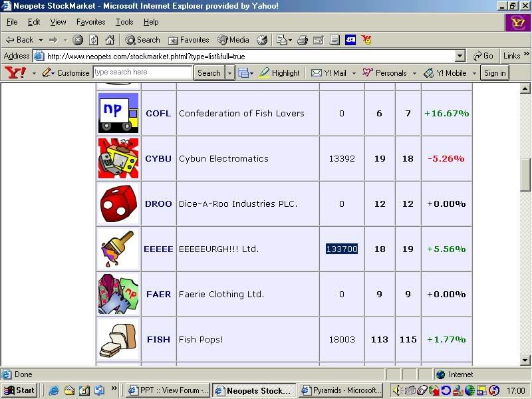Image resolution: width=532 pixels, height=399 pixels.
Task: Open dropdown next to Yahoo Search button
Action: (229, 73)
